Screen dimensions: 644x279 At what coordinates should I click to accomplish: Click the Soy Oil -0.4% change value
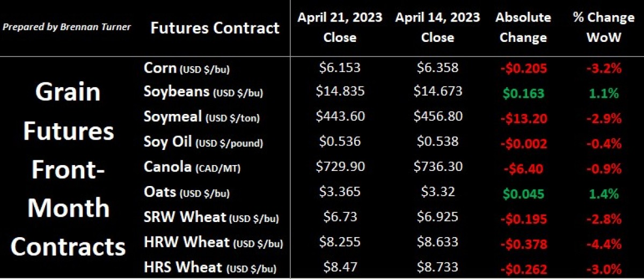pyautogui.click(x=603, y=144)
